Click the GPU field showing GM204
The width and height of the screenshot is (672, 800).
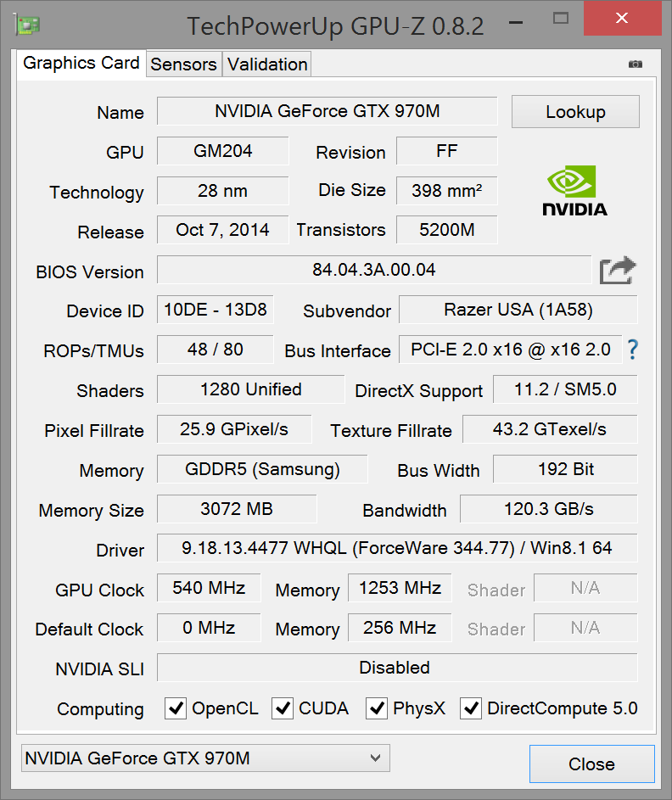pyautogui.click(x=223, y=151)
